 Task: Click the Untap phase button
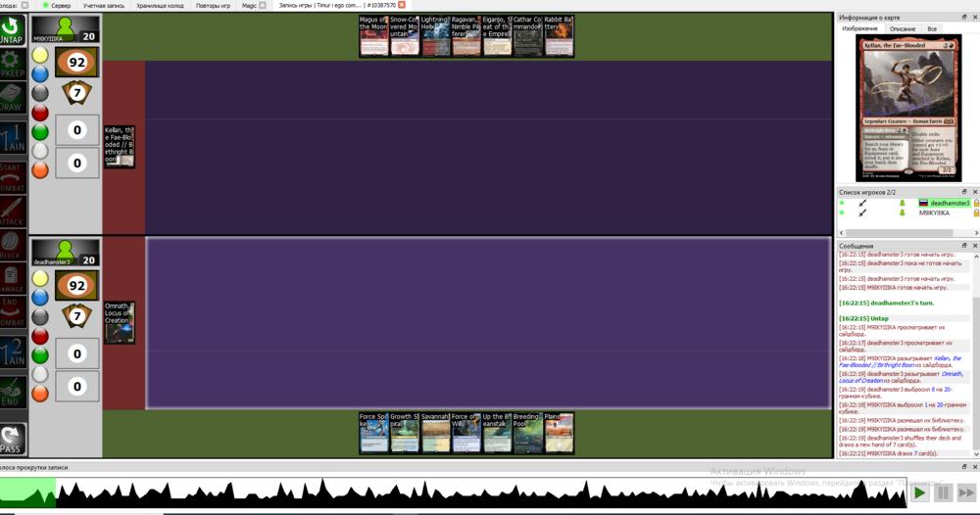[12, 30]
